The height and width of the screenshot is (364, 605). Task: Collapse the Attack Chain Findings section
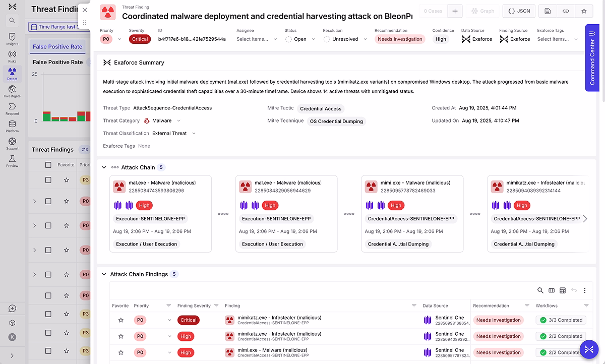point(104,274)
